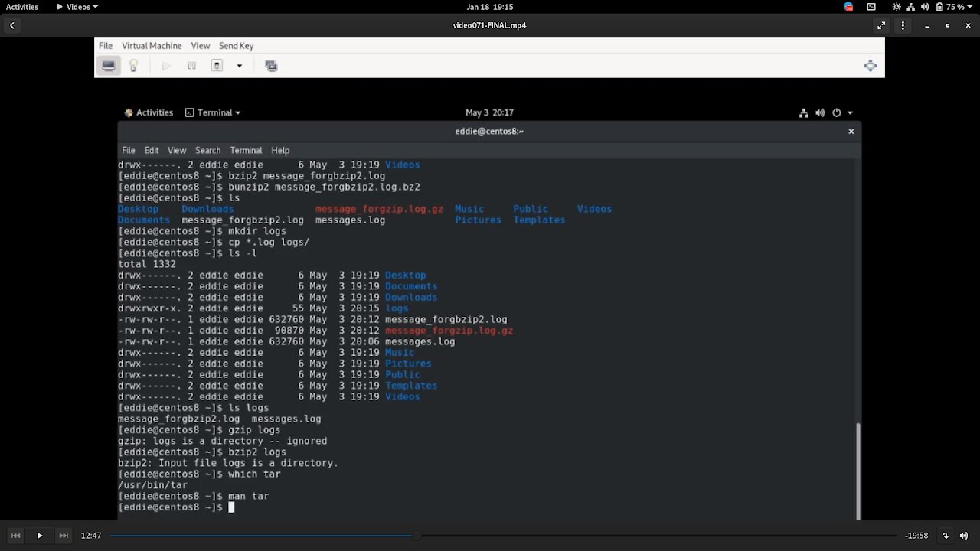This screenshot has height=551, width=980.
Task: Expand the shutdown options dropdown arrow
Action: click(x=239, y=66)
